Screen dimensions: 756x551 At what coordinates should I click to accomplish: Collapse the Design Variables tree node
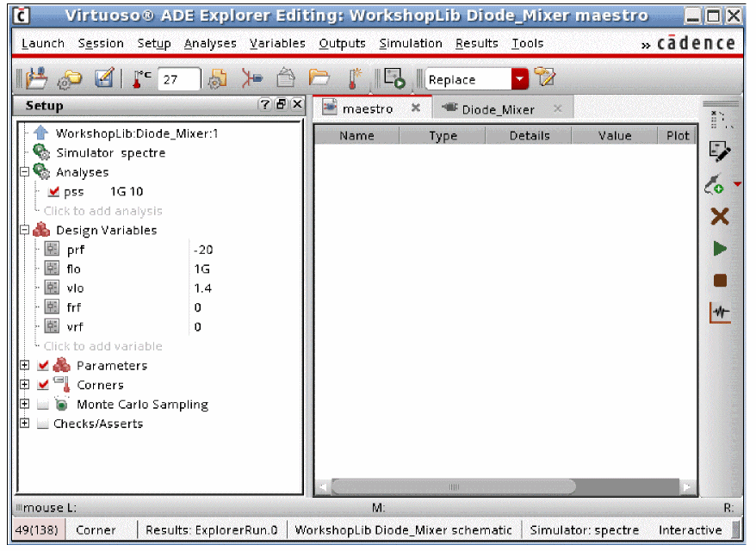(25, 230)
